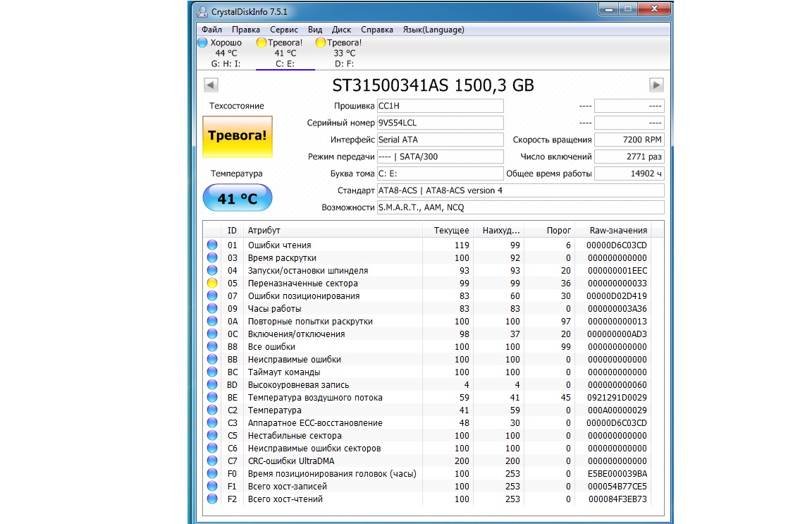812x524 pixels.
Task: Click the transfer mode field SATA/300
Action: coord(440,157)
